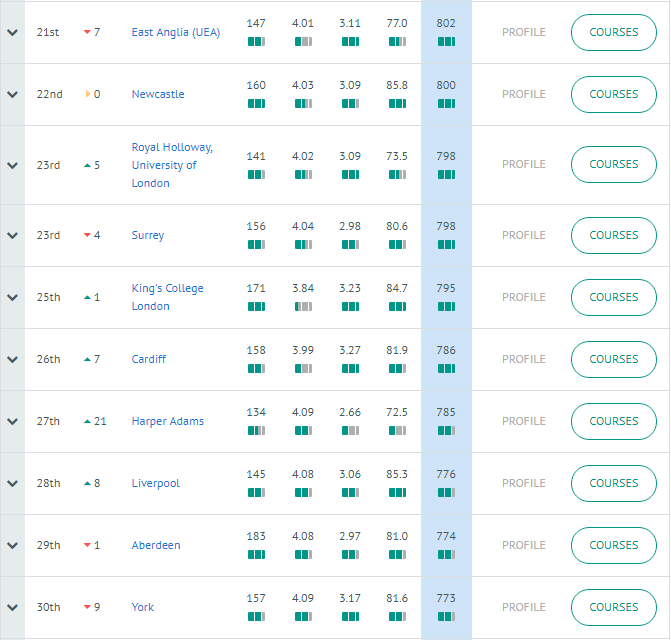
Task: Select Cardiff's value 3.27
Action: 350,350
